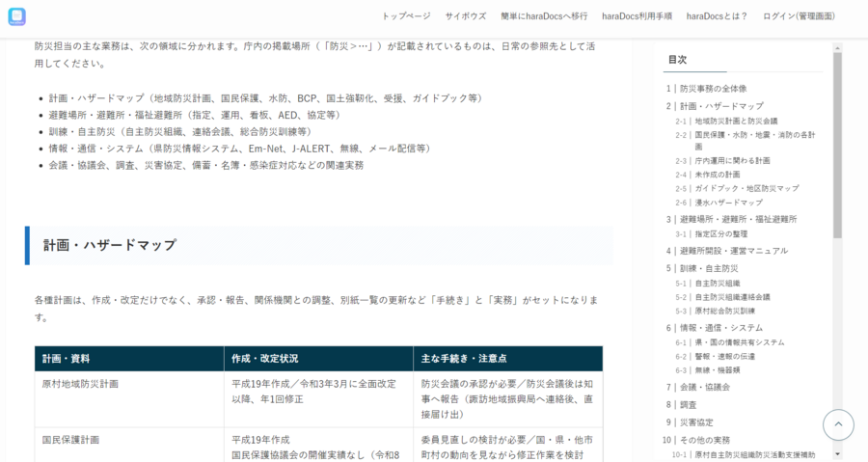Open the サイボウズ menu item

(466, 16)
